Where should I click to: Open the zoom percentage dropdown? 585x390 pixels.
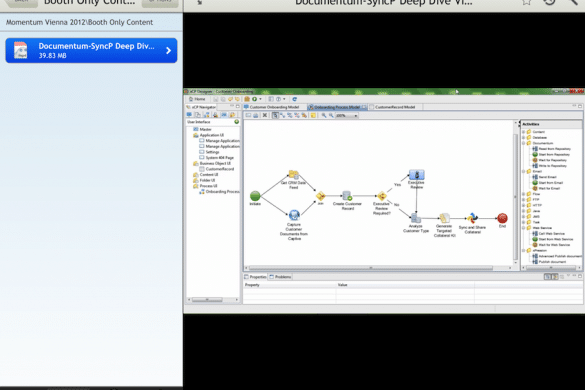tap(356, 116)
